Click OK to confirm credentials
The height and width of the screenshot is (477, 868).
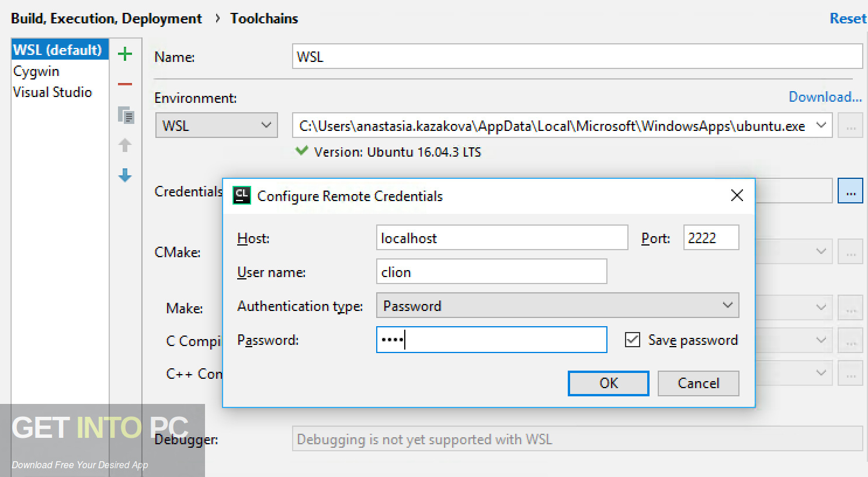[x=608, y=383]
